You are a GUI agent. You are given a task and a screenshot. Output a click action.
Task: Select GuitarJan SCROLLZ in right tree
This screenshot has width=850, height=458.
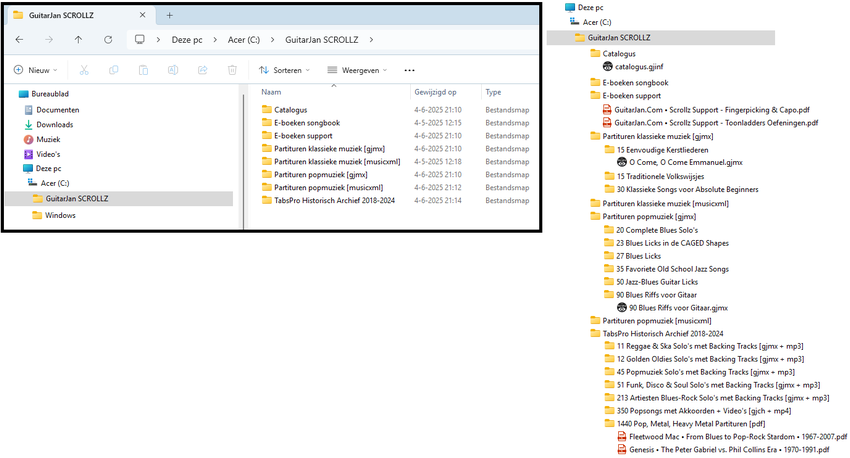(661, 37)
